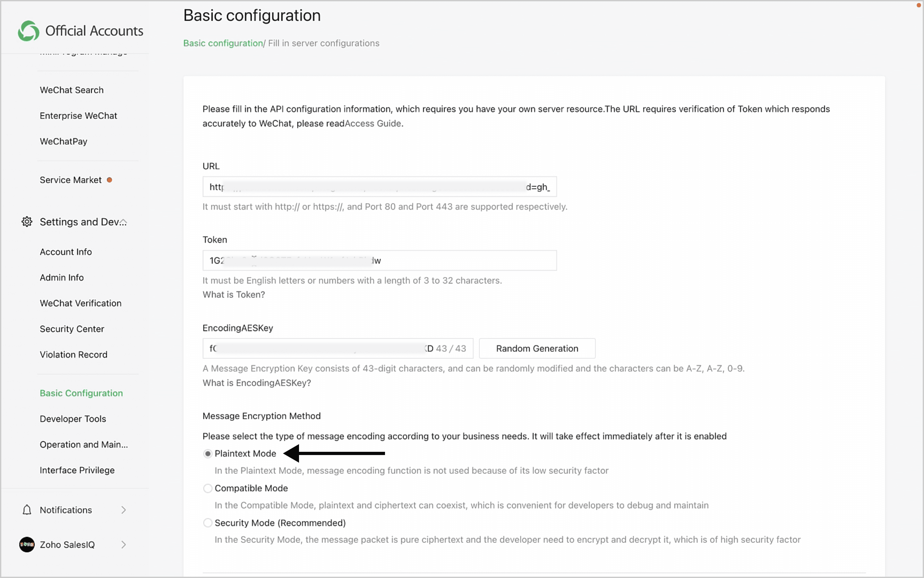Expand the Notifications chevron

pyautogui.click(x=123, y=510)
